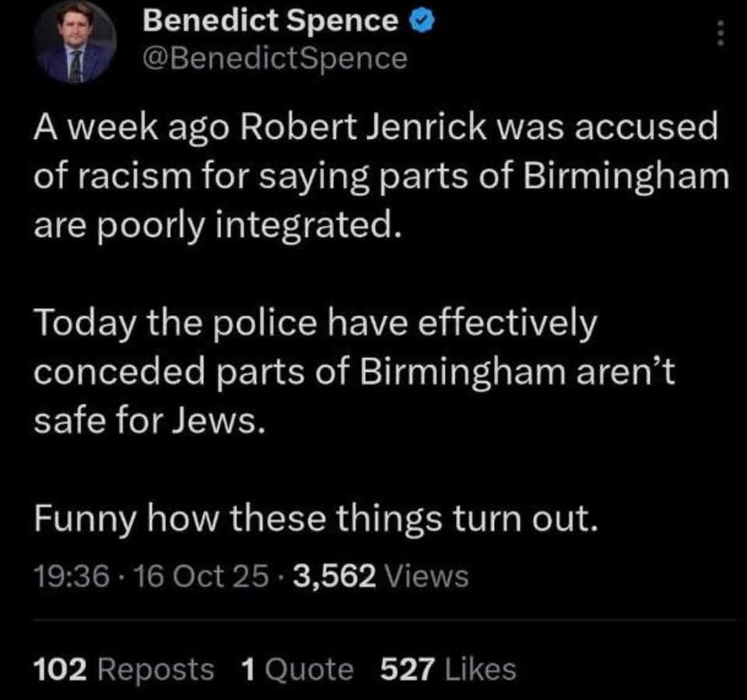747x700 pixels.
Task: Click the blue verified checkmark badge
Action: 422,21
